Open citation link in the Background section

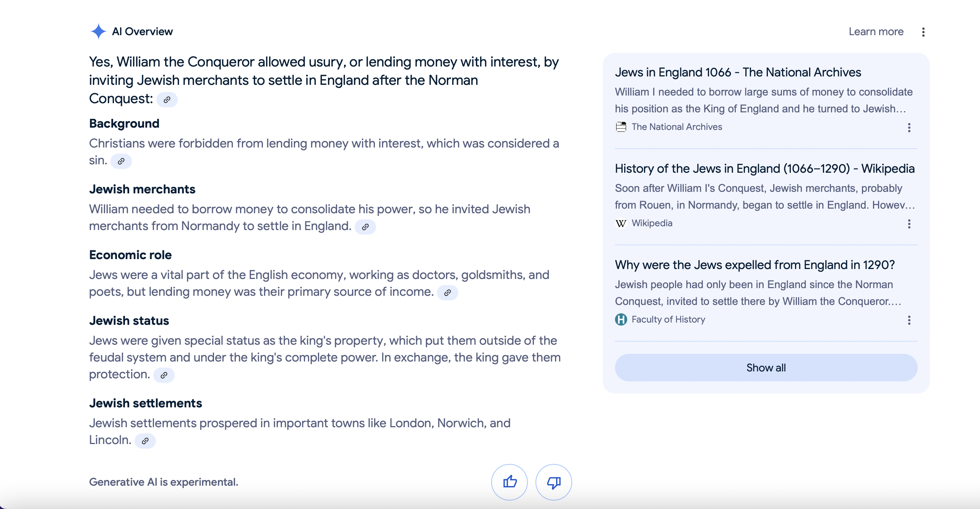[121, 161]
